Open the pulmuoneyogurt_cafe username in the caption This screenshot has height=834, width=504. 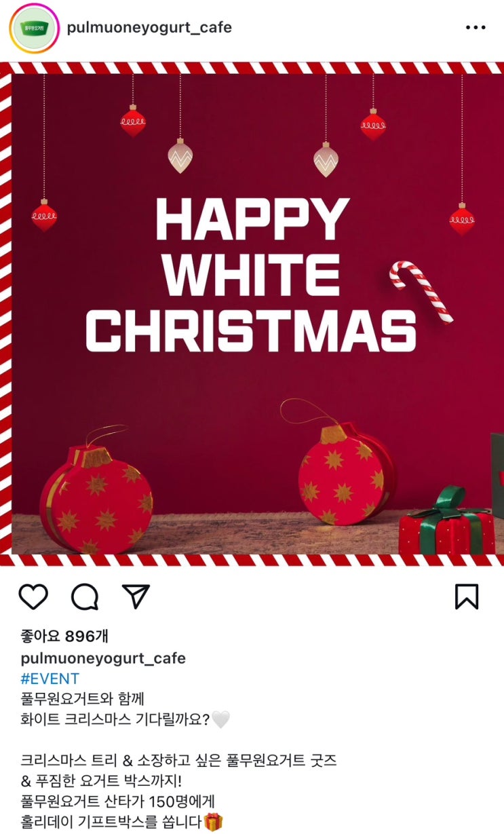point(103,658)
